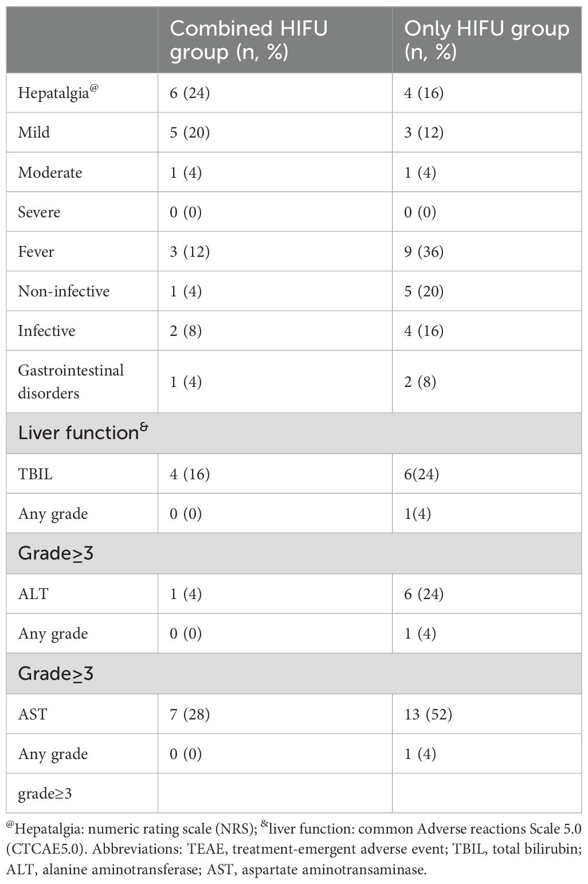The width and height of the screenshot is (588, 884).
Task: Select the Fever row label
Action: 36,251
